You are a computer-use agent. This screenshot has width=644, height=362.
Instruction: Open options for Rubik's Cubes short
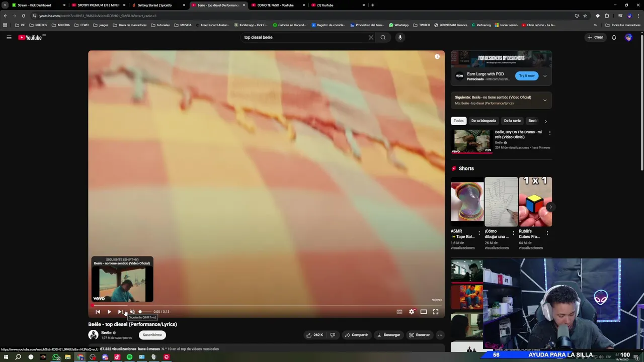[x=547, y=233]
